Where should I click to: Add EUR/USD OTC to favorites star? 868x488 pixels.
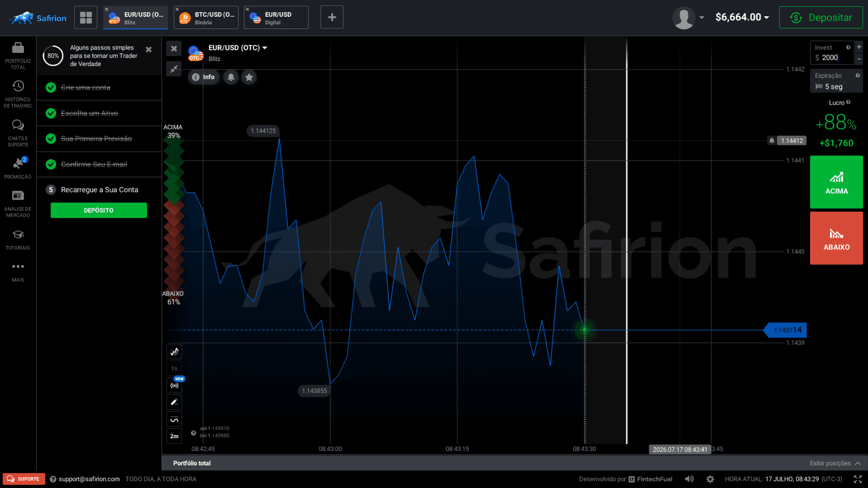tap(249, 77)
